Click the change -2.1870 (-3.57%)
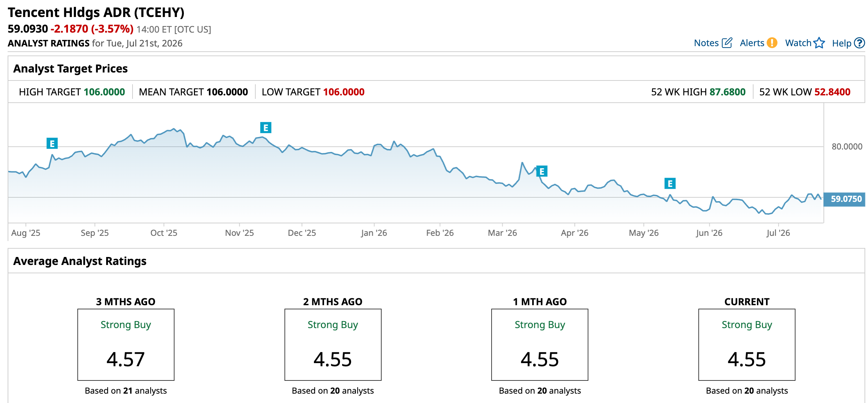868x403 pixels. pyautogui.click(x=92, y=29)
